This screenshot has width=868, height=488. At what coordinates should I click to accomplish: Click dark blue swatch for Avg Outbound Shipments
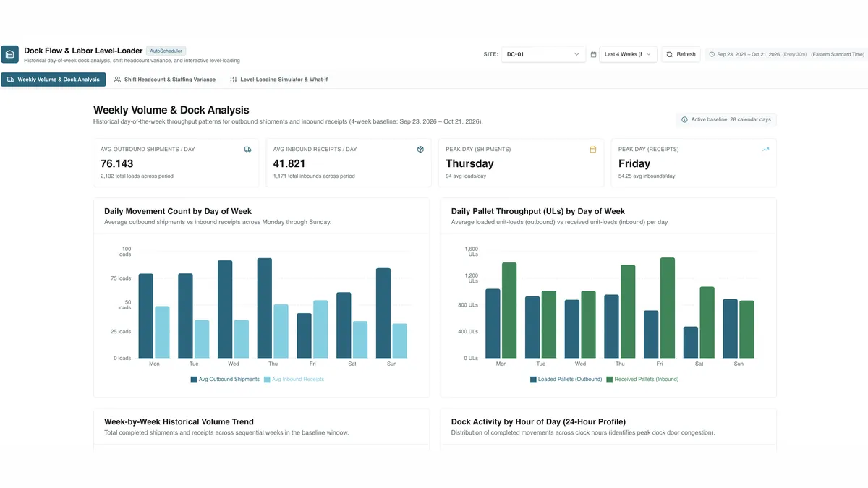194,379
